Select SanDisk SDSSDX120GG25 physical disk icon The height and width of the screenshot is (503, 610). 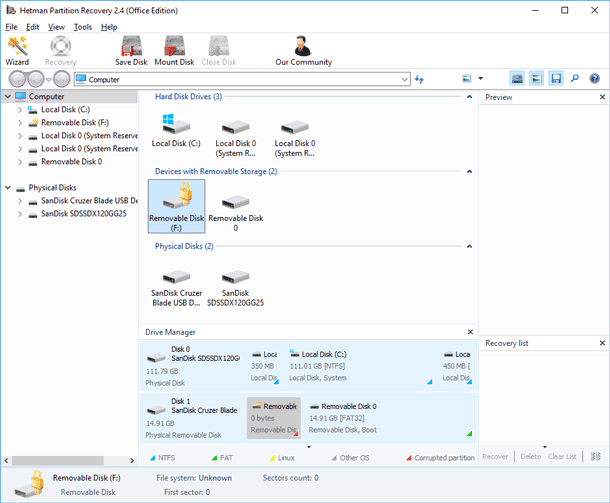coord(235,288)
